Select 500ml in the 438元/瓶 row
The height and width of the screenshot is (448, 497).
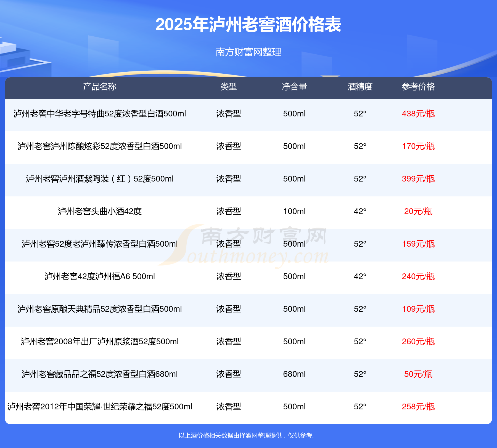(x=294, y=114)
